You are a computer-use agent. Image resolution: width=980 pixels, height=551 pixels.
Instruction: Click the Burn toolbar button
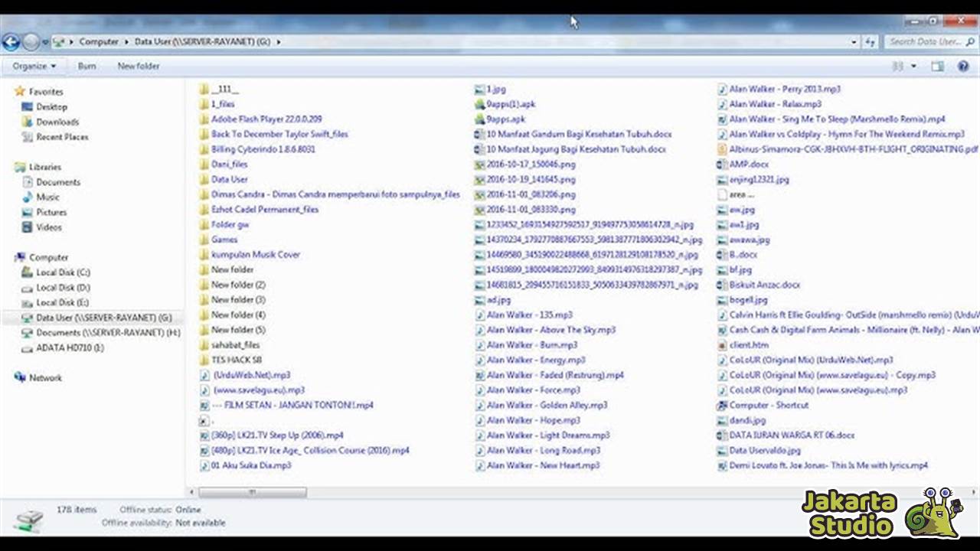(87, 66)
